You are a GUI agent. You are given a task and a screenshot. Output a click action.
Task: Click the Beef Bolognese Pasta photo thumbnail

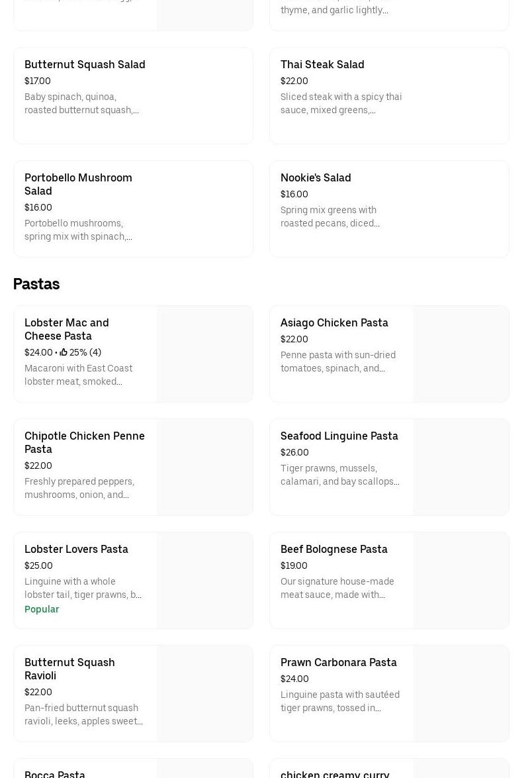pyautogui.click(x=461, y=580)
